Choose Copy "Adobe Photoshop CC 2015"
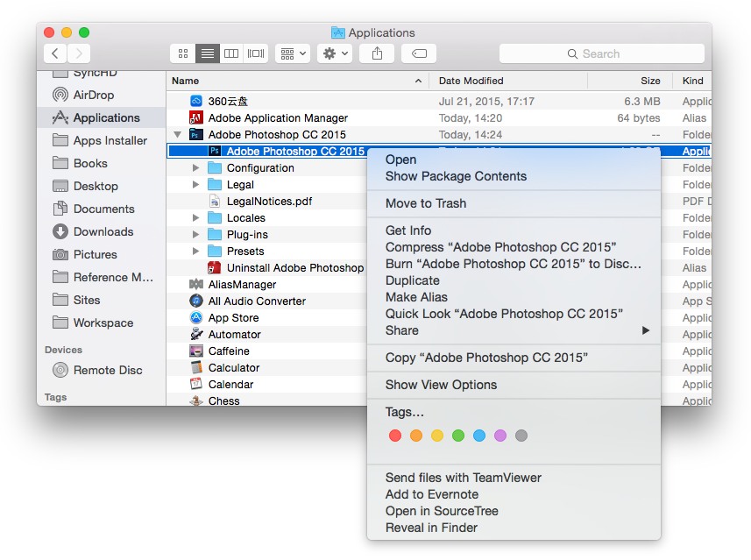751x560 pixels. pyautogui.click(x=514, y=358)
